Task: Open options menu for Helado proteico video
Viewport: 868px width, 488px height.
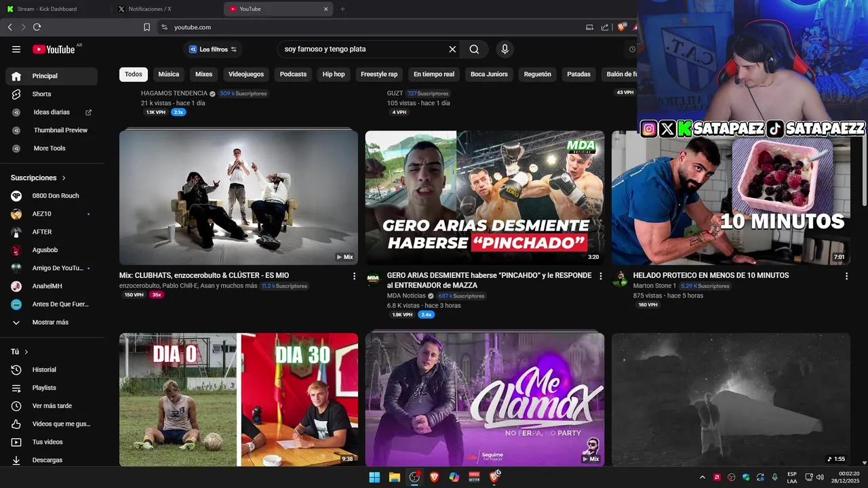Action: (846, 276)
